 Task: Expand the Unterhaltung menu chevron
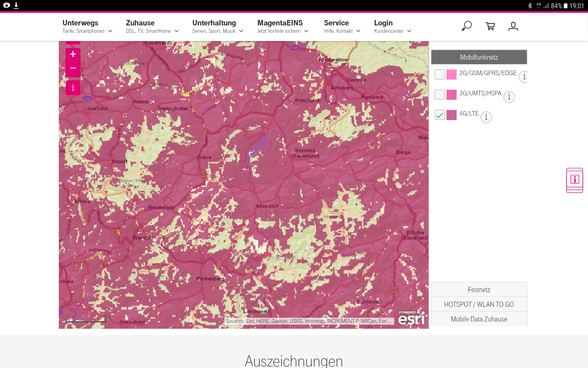click(x=241, y=31)
